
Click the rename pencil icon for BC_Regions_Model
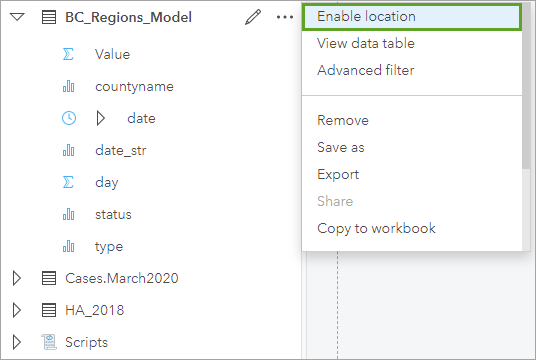[x=253, y=17]
